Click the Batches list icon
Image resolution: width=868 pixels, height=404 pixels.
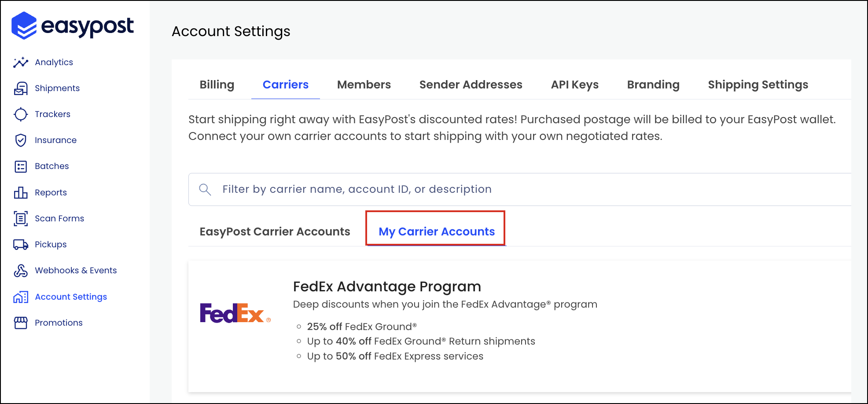click(x=21, y=166)
